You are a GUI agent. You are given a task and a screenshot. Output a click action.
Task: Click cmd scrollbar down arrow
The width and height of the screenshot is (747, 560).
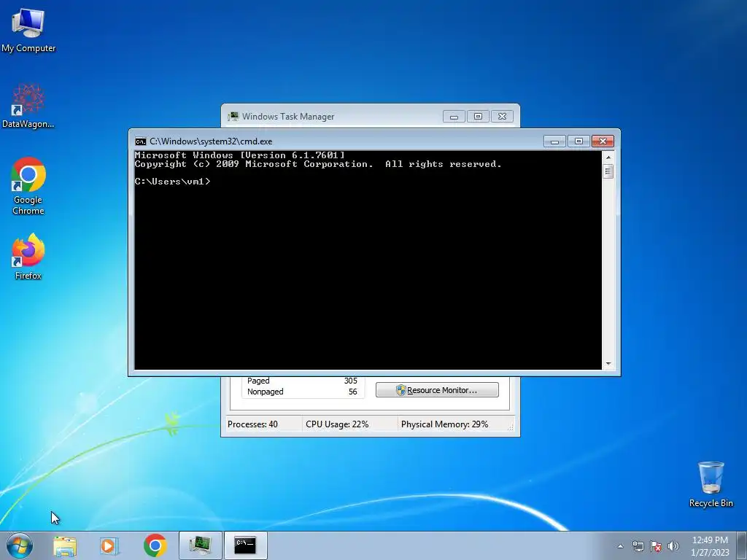608,364
